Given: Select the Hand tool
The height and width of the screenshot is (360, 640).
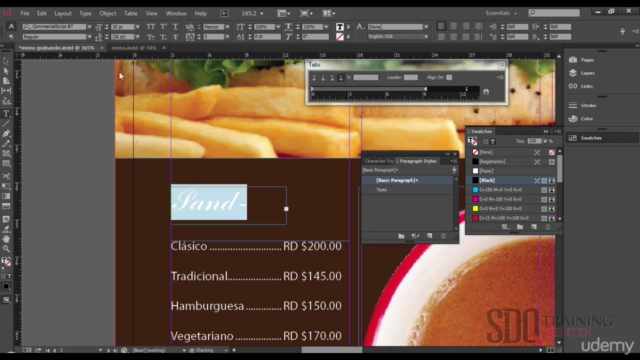Looking at the screenshot, I should [x=6, y=239].
